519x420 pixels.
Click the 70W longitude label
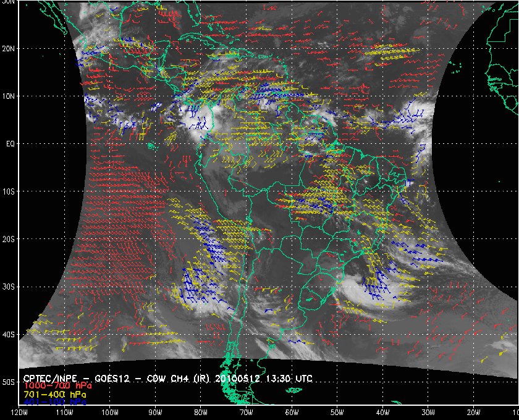coord(247,413)
